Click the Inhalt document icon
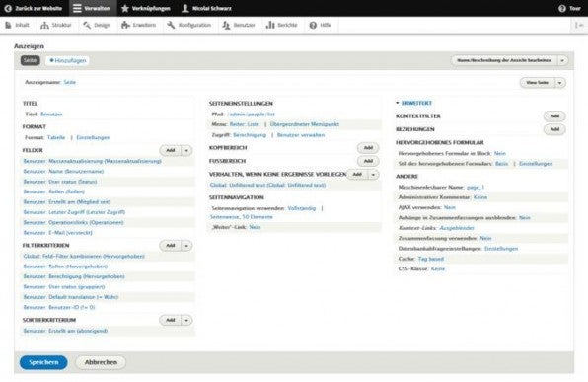Viewport: 588px width, 382px height. click(8, 25)
